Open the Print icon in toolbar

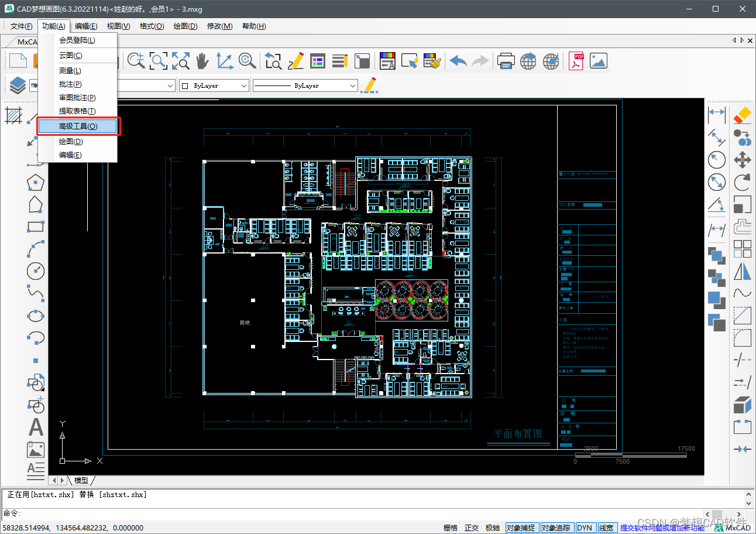pos(506,61)
